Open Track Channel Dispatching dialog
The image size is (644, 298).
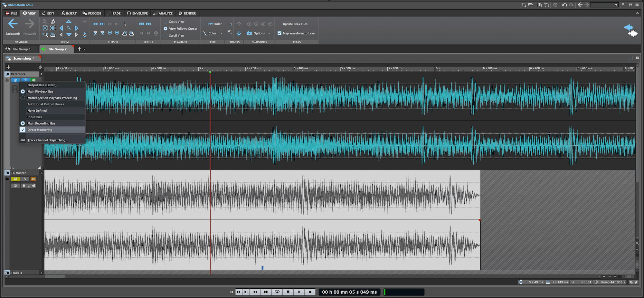click(48, 140)
